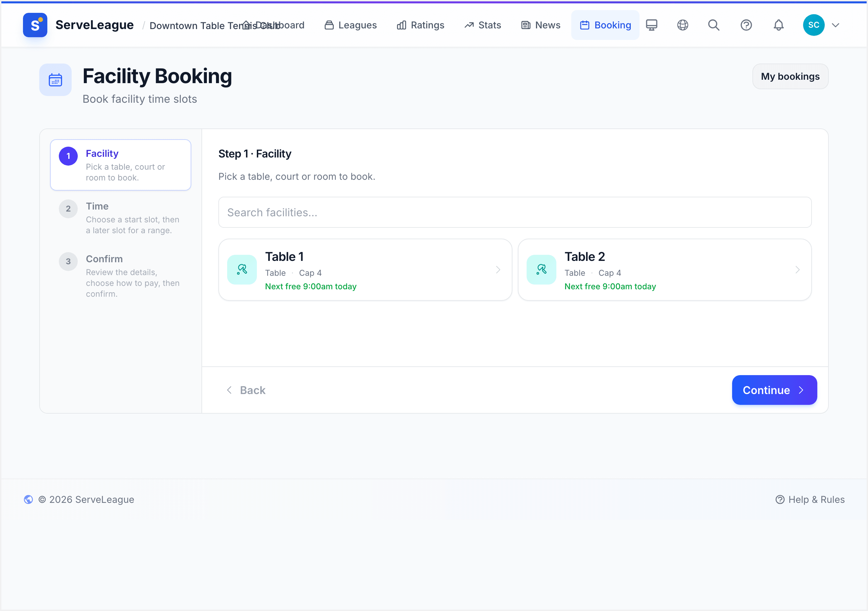Click the '© 2026 ServeLeague' footer text

[86, 499]
